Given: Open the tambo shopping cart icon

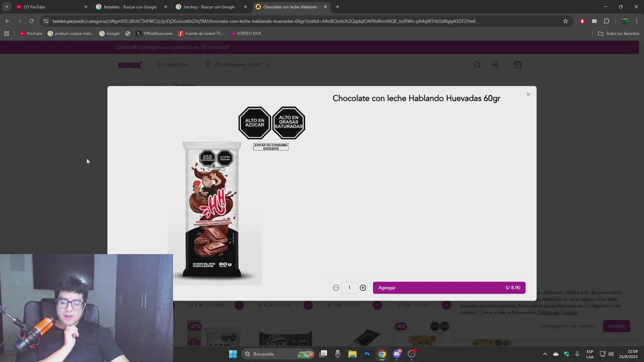Looking at the screenshot, I should 517,64.
